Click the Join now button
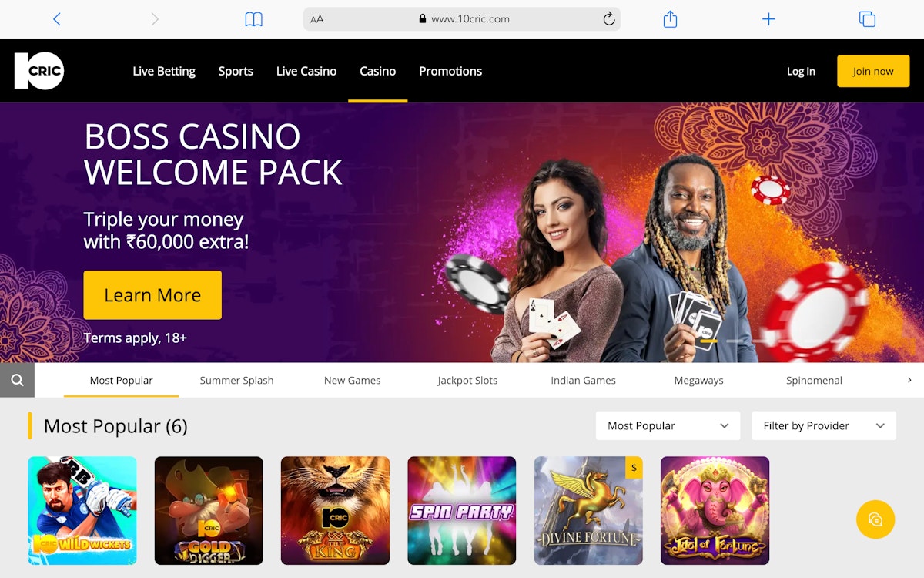Screen dimensions: 924x578 click(873, 71)
